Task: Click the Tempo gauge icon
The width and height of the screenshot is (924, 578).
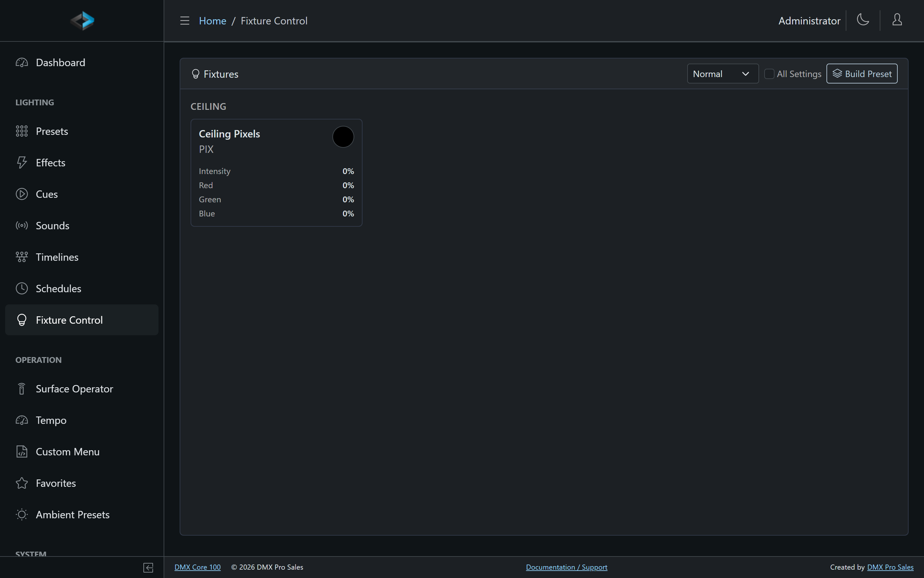Action: tap(22, 421)
